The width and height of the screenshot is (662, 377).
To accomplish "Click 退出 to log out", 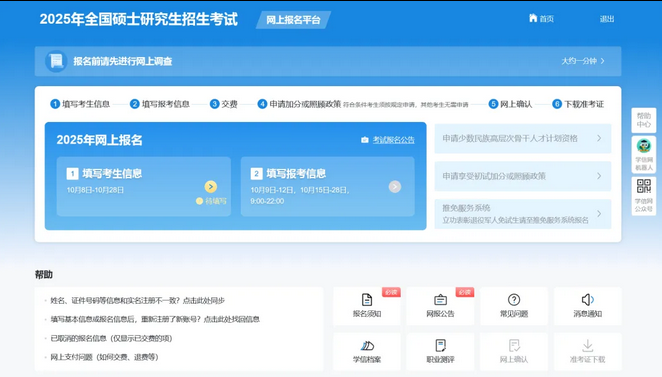I will [x=607, y=19].
